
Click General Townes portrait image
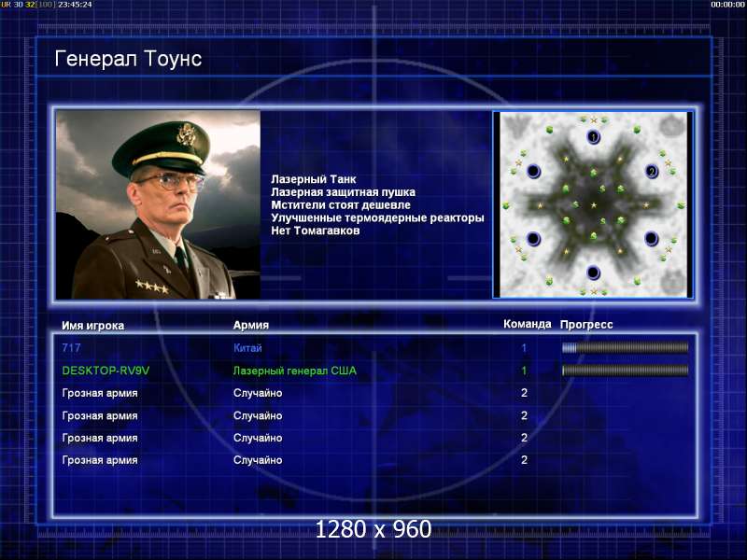click(158, 204)
